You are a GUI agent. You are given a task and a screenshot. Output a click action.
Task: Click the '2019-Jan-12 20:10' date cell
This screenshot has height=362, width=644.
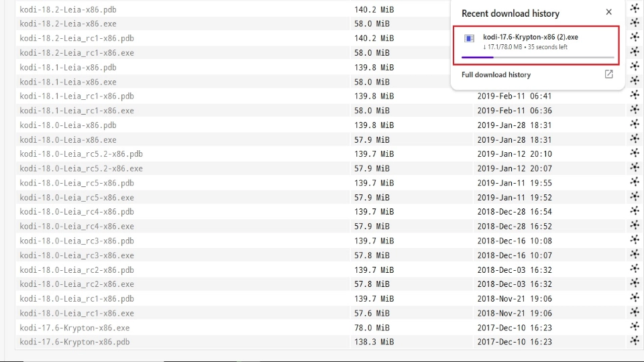click(x=515, y=154)
